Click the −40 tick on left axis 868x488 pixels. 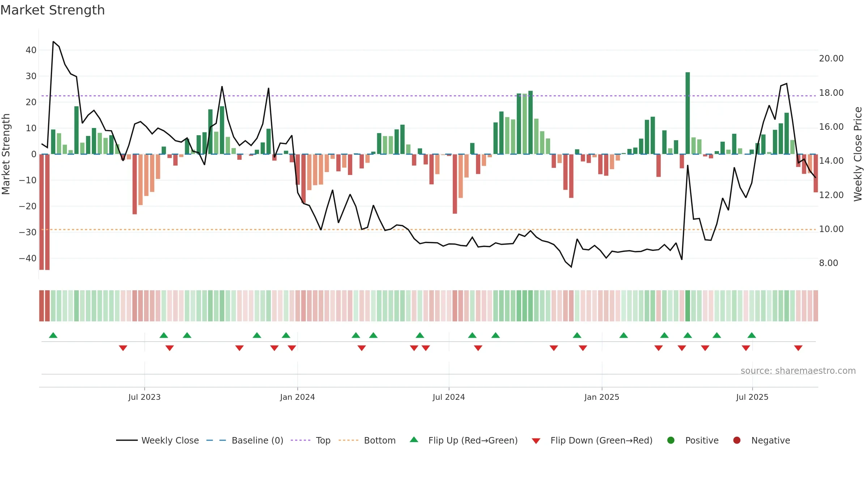(x=28, y=258)
